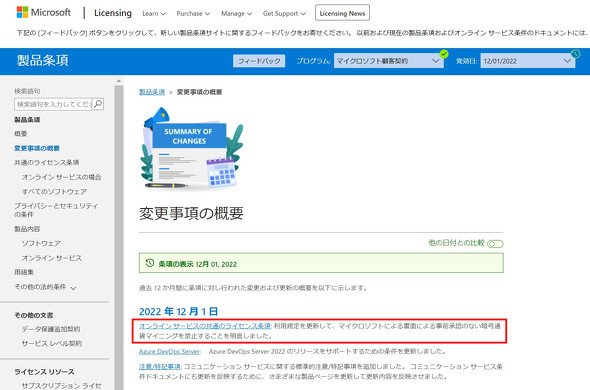Click the green checkmark badge on program dropdown

[x=444, y=54]
